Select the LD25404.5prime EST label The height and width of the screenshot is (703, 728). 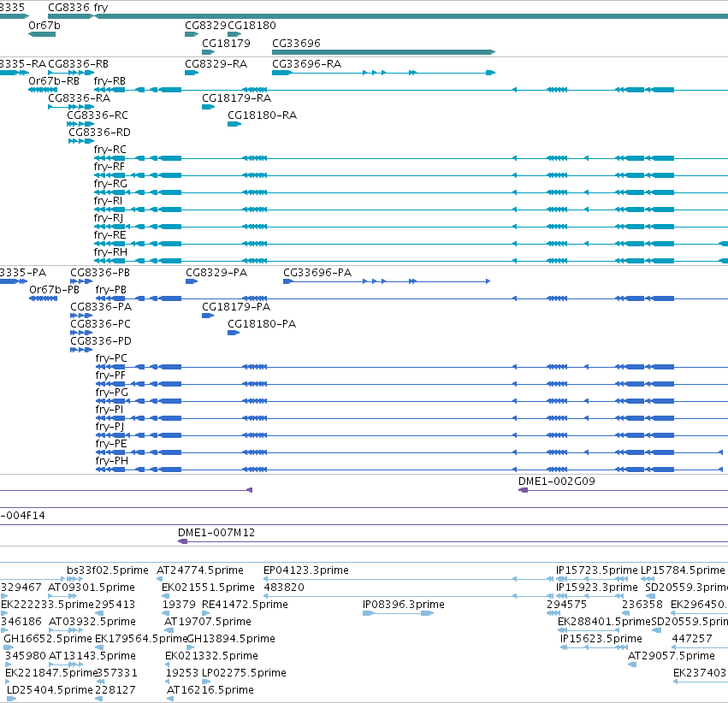tap(50, 690)
